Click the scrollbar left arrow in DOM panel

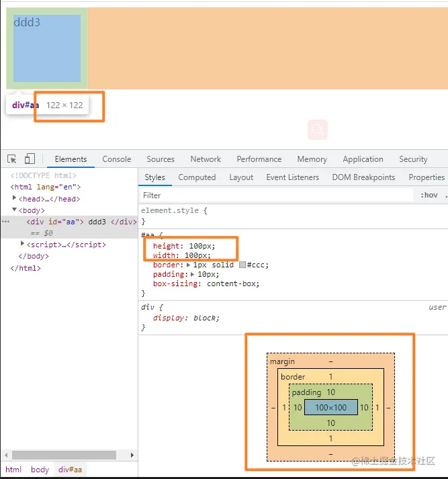coord(6,455)
